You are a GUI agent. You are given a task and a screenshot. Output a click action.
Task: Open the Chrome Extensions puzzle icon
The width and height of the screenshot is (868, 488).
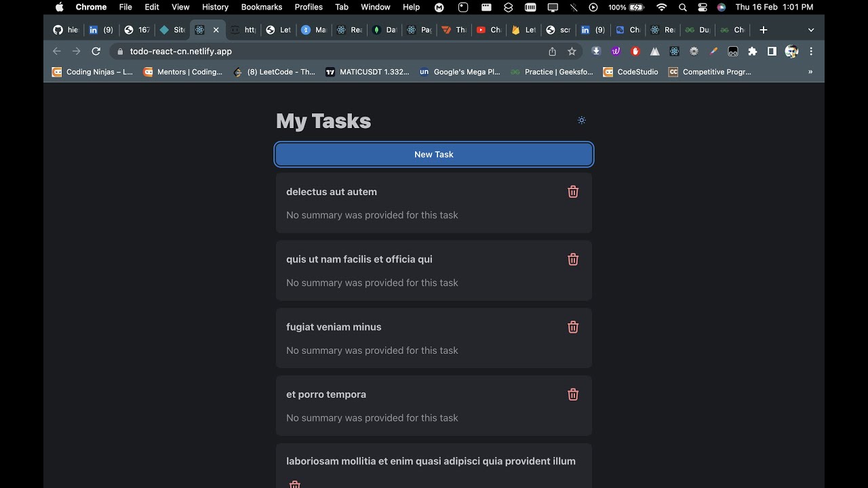tap(752, 52)
